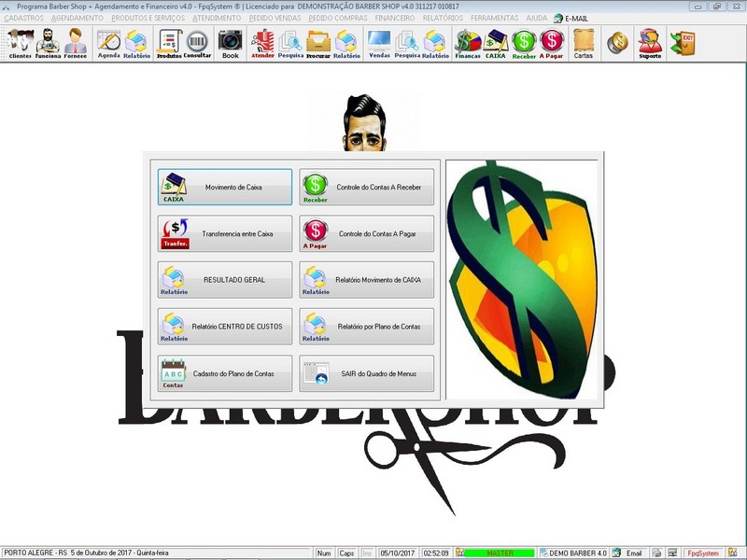The image size is (747, 560).
Task: Open the Book camera icon
Action: point(230,44)
